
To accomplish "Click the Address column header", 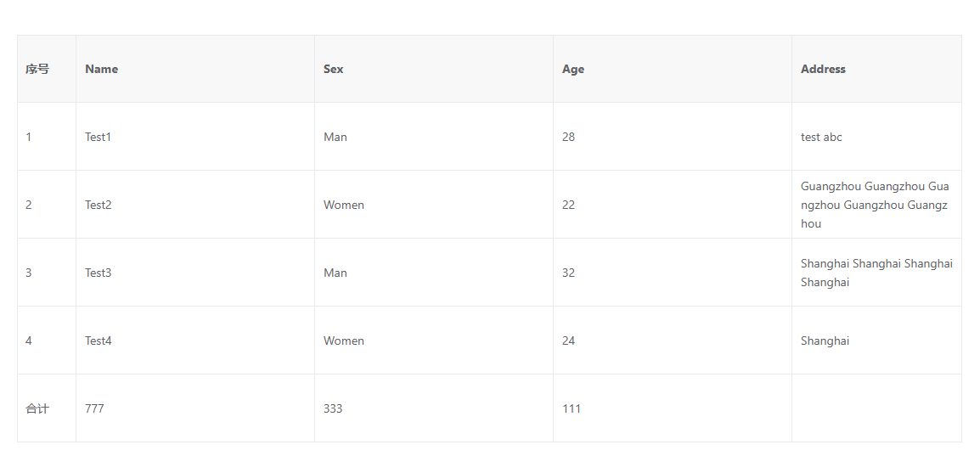I will click(823, 69).
